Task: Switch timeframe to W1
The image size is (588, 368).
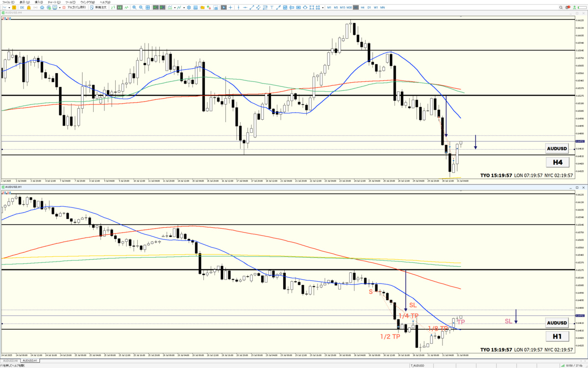Action: click(376, 7)
